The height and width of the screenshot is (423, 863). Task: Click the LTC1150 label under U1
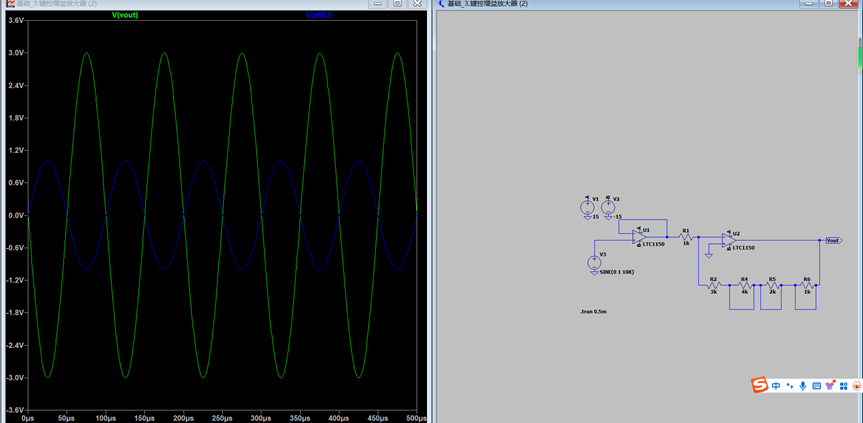[653, 244]
